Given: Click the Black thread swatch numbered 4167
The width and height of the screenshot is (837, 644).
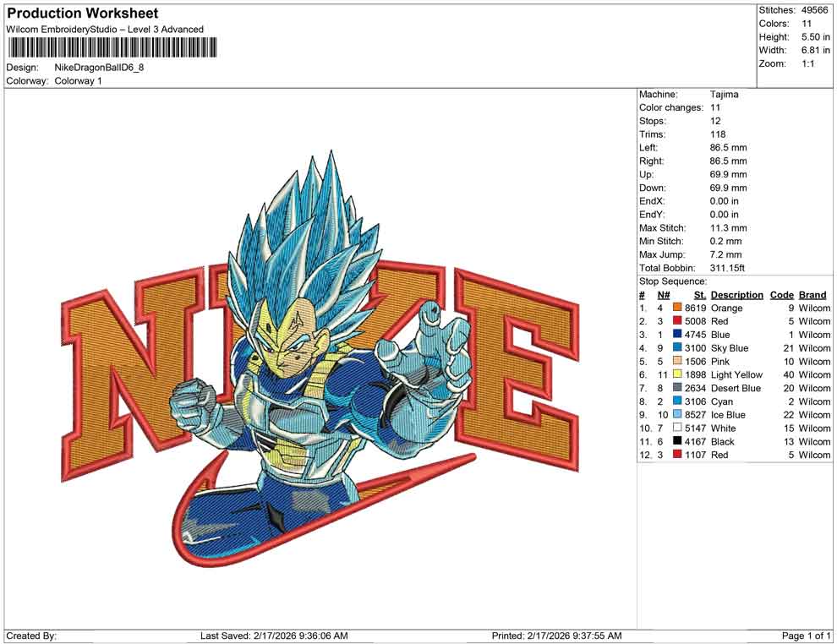Looking at the screenshot, I should click(678, 441).
